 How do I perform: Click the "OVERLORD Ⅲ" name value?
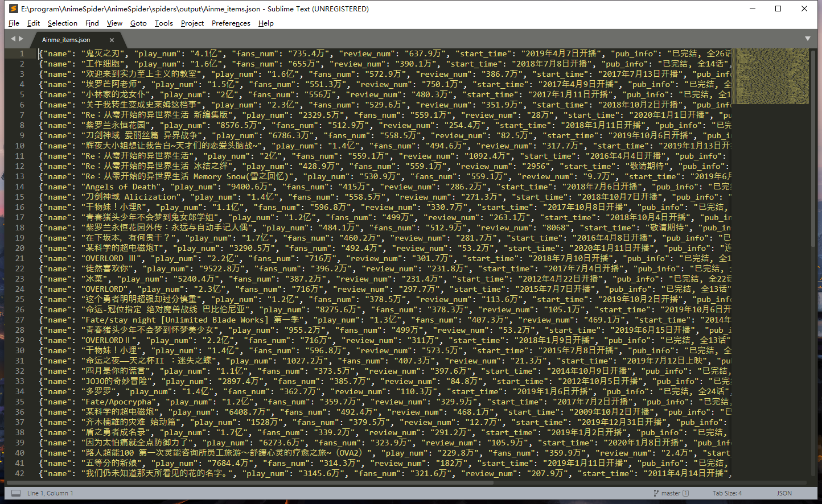click(x=111, y=258)
